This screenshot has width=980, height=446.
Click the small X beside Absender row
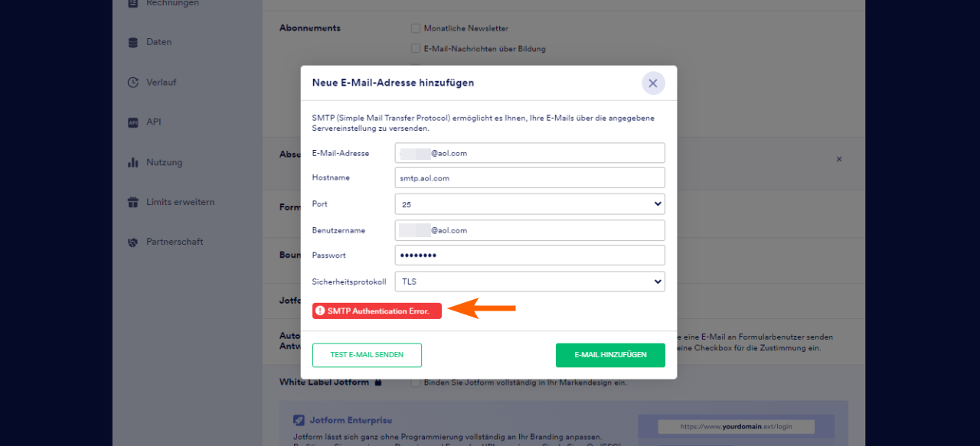pyautogui.click(x=838, y=159)
